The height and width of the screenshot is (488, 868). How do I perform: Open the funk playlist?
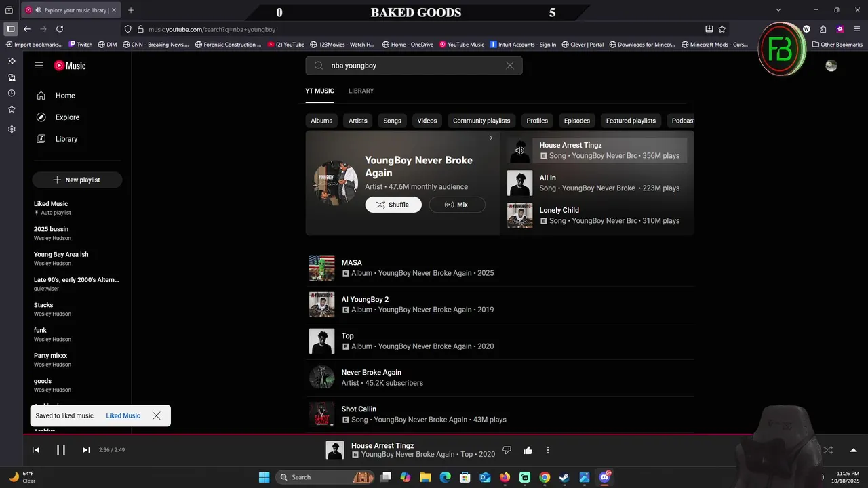point(76,334)
